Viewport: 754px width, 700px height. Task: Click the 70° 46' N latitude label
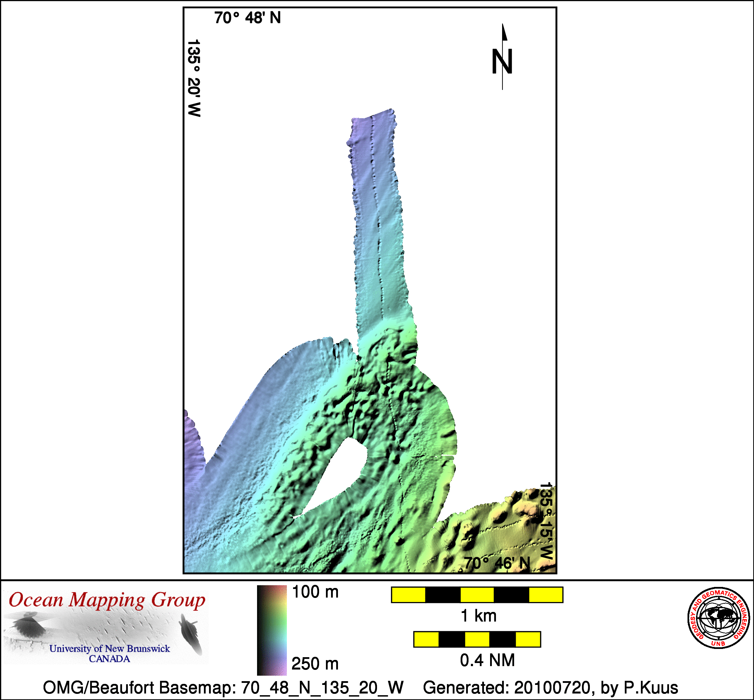click(497, 563)
